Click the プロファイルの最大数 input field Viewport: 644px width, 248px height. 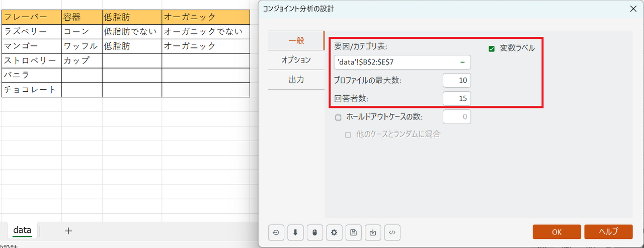click(456, 81)
